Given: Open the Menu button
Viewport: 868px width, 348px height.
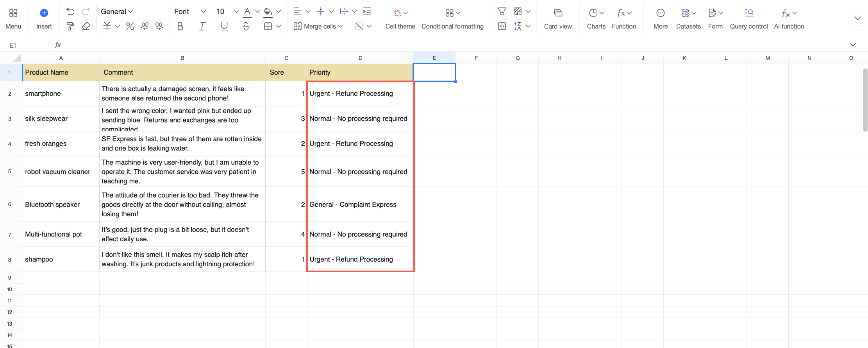Looking at the screenshot, I should pyautogui.click(x=13, y=18).
